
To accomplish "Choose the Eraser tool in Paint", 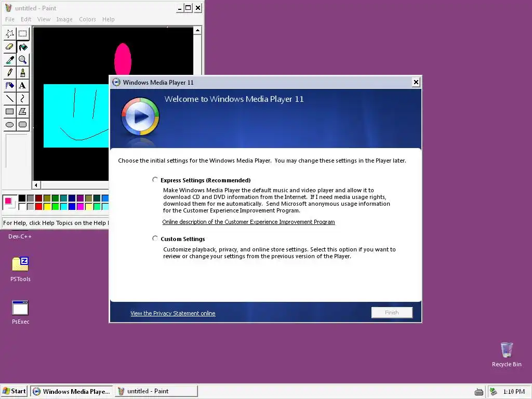I will pos(10,47).
